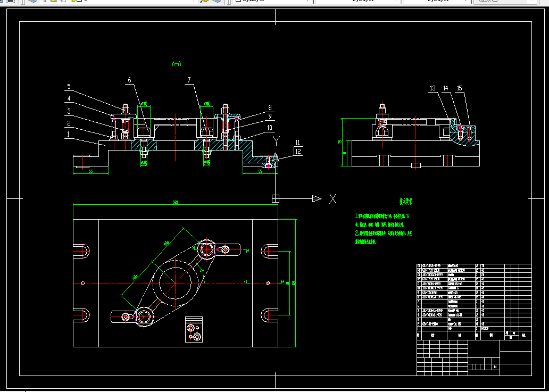Click the X axis arrowhead of UCS icon
This screenshot has width=549, height=392.
click(317, 198)
